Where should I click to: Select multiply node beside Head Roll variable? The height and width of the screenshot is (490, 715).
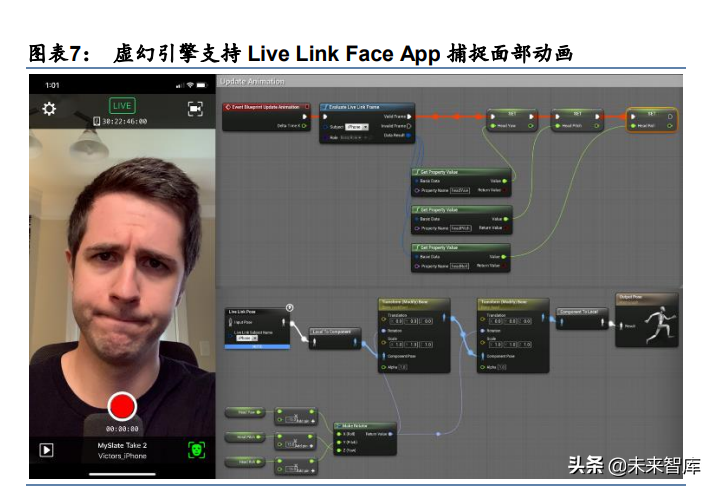[x=296, y=466]
